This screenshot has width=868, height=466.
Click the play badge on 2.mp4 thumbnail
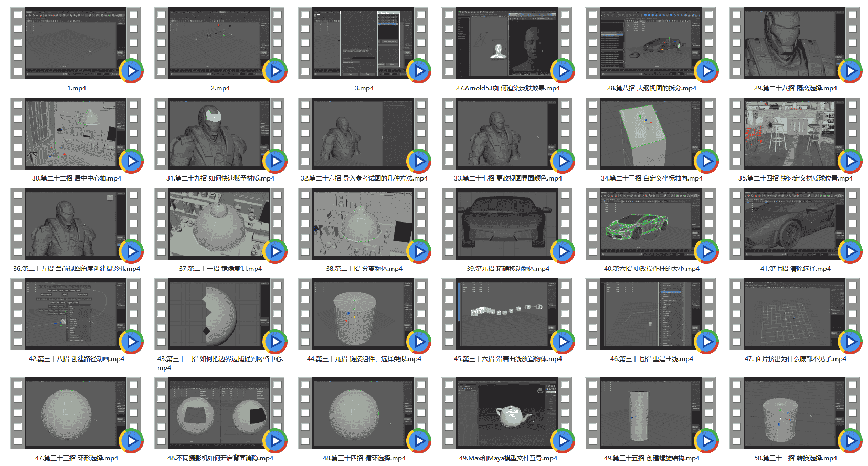[275, 71]
